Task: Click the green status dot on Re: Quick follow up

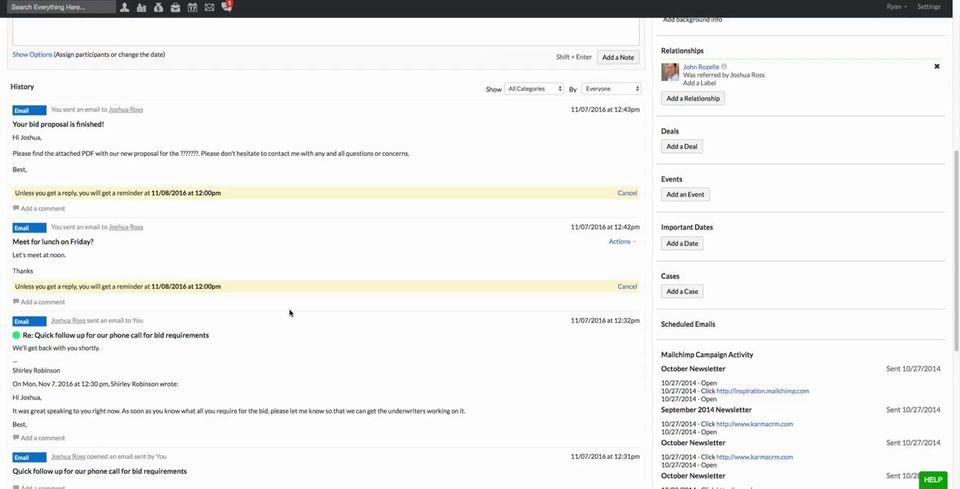Action: (x=17, y=335)
